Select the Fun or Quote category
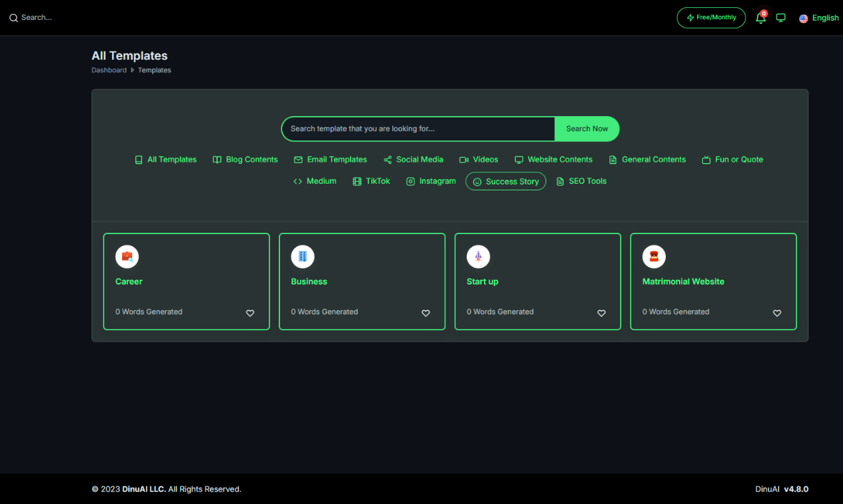 click(x=732, y=160)
